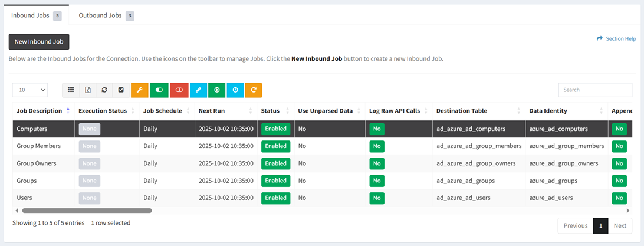Click the blue pencil edit icon

[x=198, y=90]
